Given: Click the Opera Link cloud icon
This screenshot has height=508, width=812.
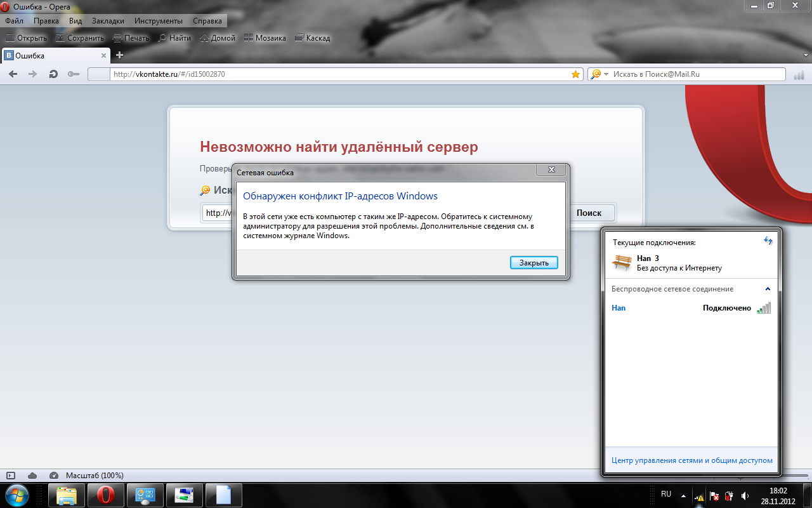Looking at the screenshot, I should click(32, 476).
